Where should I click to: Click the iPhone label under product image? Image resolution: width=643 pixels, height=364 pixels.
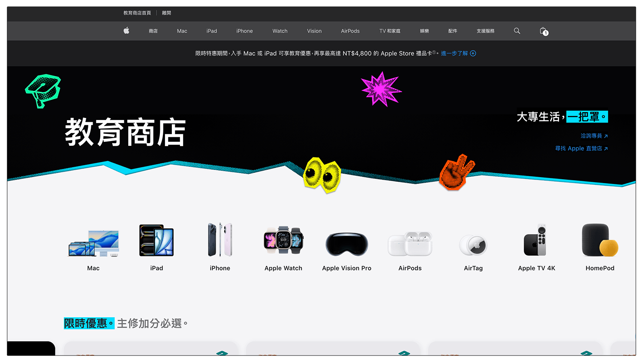220,268
